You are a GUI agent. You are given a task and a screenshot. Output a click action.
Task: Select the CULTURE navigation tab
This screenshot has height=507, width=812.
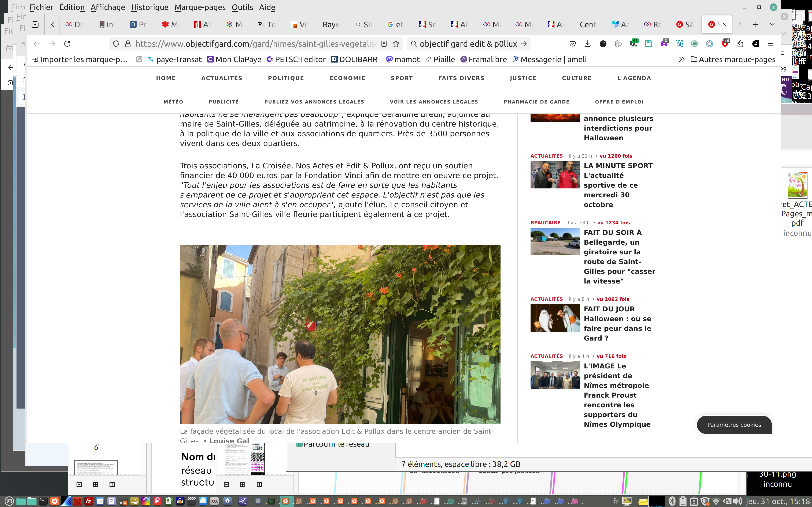coord(576,78)
